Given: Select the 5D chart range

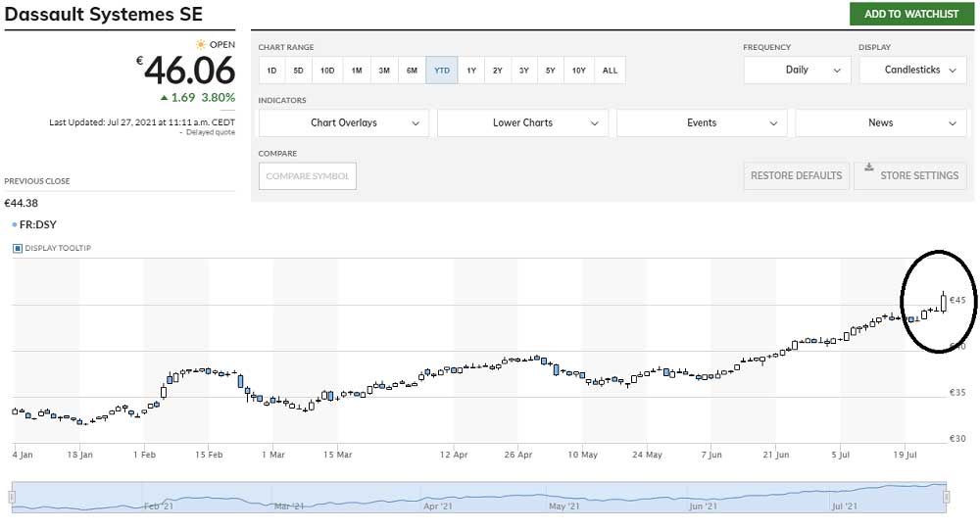Looking at the screenshot, I should (298, 70).
